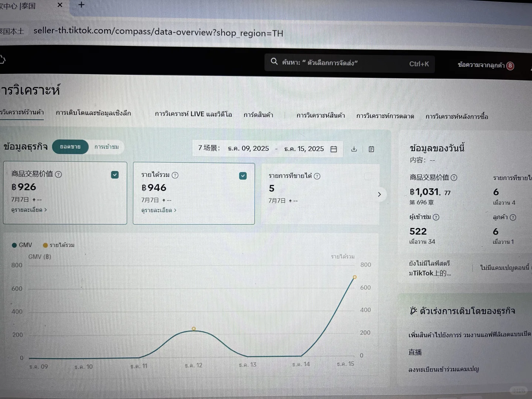The image size is (532, 399).
Task: Check the รายการที่ขายได้ card checkbox
Action: tap(368, 177)
